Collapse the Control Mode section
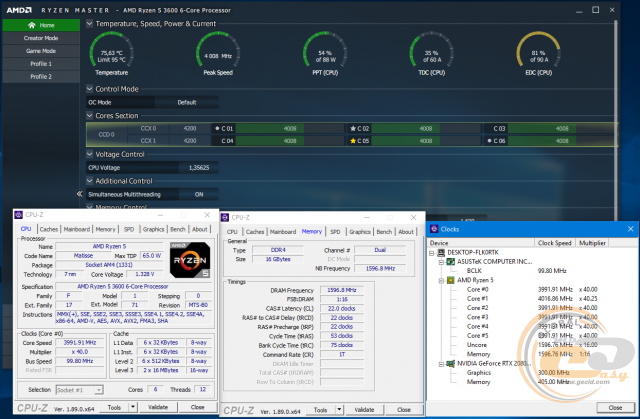The image size is (640, 419). tap(89, 89)
